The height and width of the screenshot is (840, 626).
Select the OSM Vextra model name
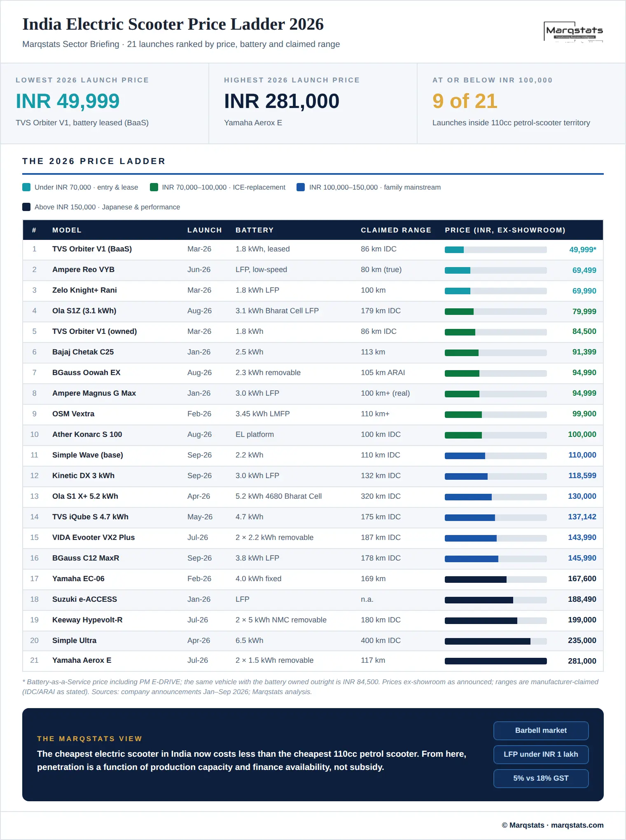click(x=73, y=414)
